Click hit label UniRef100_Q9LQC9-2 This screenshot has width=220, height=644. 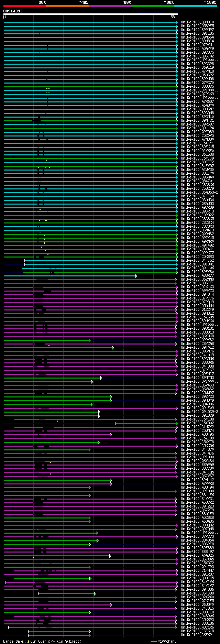(x=199, y=412)
